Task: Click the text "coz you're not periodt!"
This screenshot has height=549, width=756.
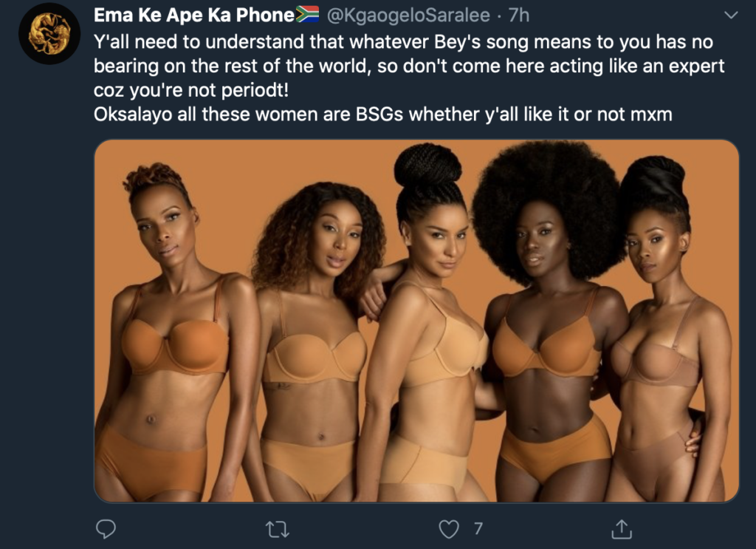Action: coord(191,90)
